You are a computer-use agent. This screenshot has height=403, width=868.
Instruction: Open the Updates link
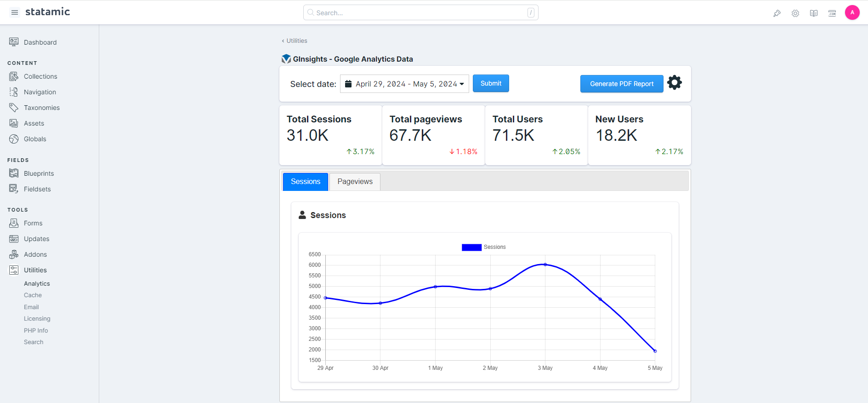[36, 239]
